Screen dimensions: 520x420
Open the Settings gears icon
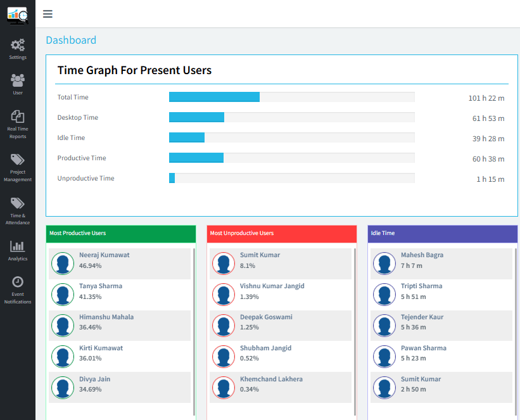pos(18,45)
